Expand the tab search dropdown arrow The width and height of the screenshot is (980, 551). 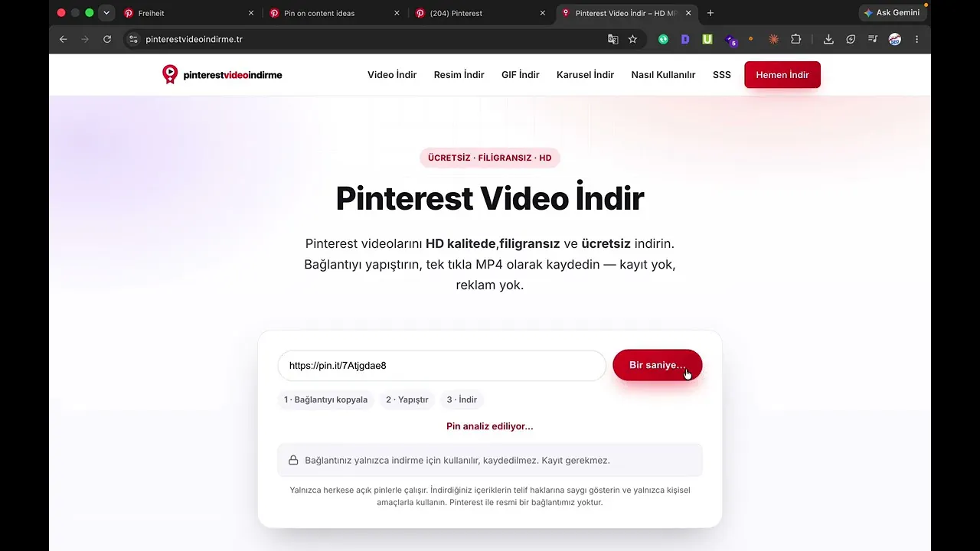pos(106,13)
